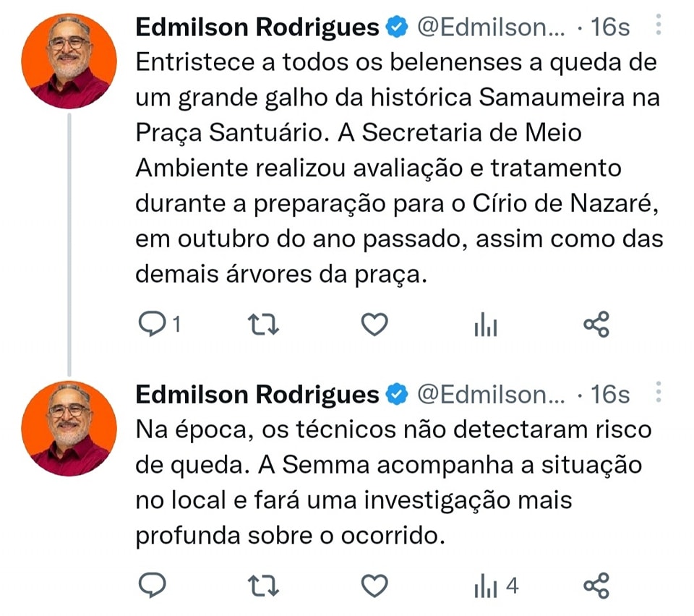This screenshot has height=616, width=694.
Task: Reply to the second tweet about Semma
Action: [152, 585]
